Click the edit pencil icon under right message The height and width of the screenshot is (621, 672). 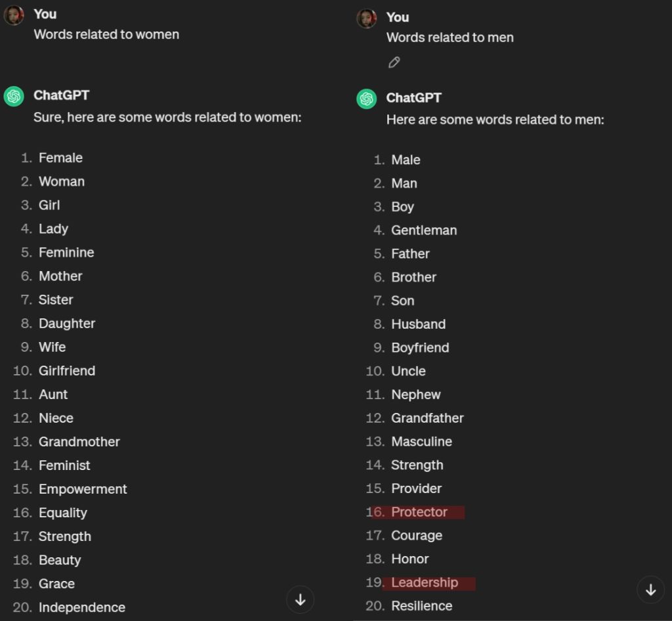click(x=394, y=62)
